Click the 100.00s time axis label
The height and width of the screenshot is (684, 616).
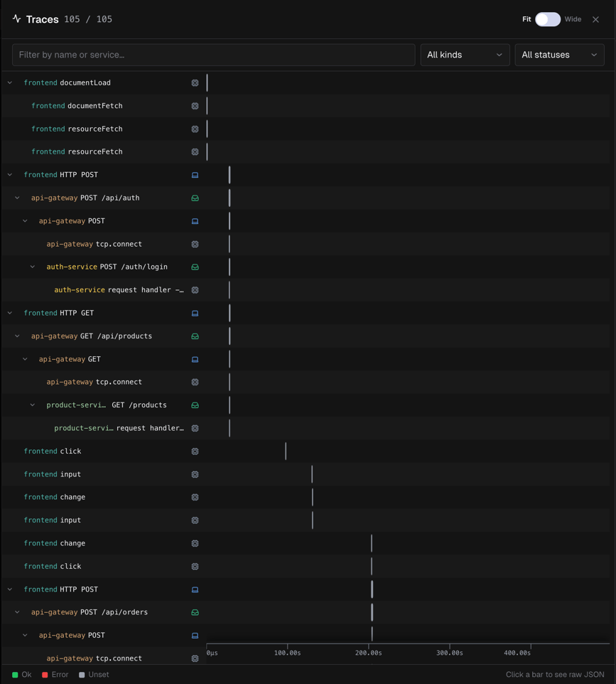(x=287, y=653)
